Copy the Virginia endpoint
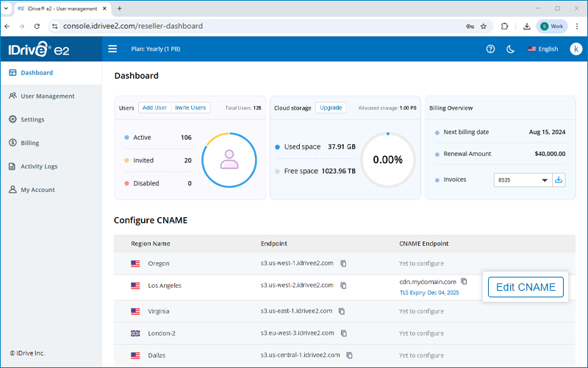Viewport: 588px width, 368px height. pos(342,311)
